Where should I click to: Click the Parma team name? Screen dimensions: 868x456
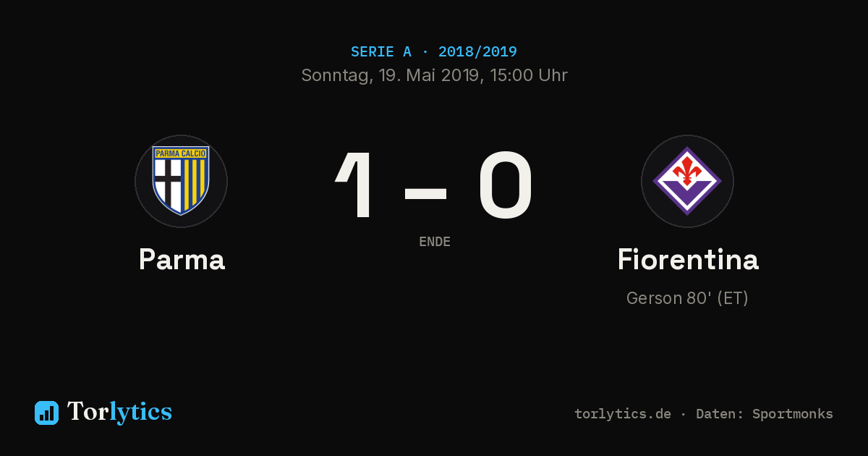tap(182, 260)
